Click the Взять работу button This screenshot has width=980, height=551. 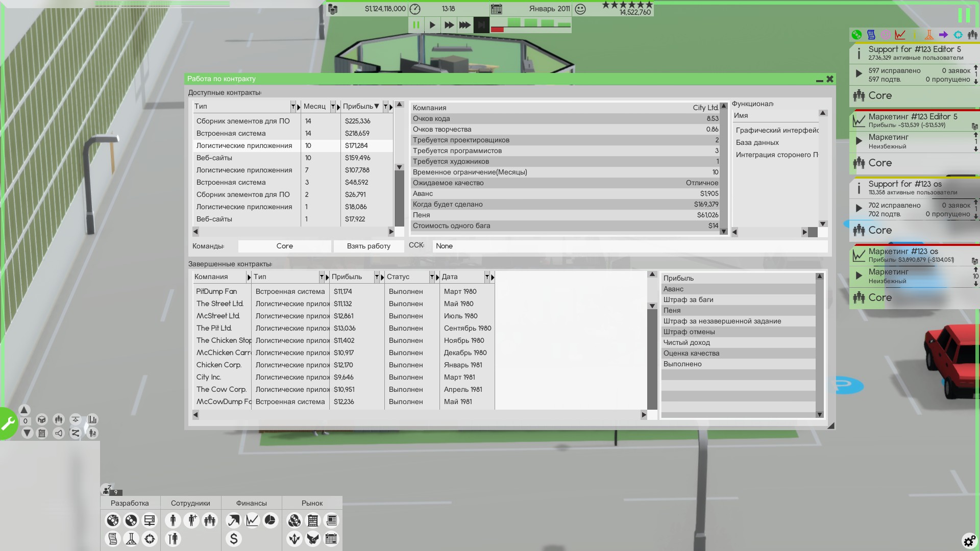coord(368,246)
